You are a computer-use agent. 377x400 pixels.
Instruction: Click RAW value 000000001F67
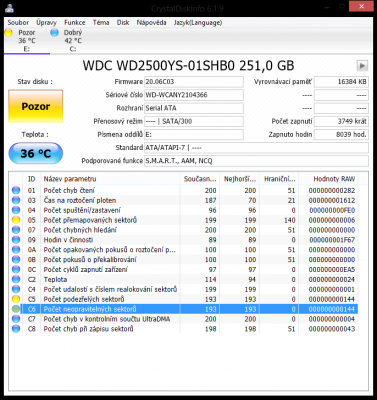332,240
